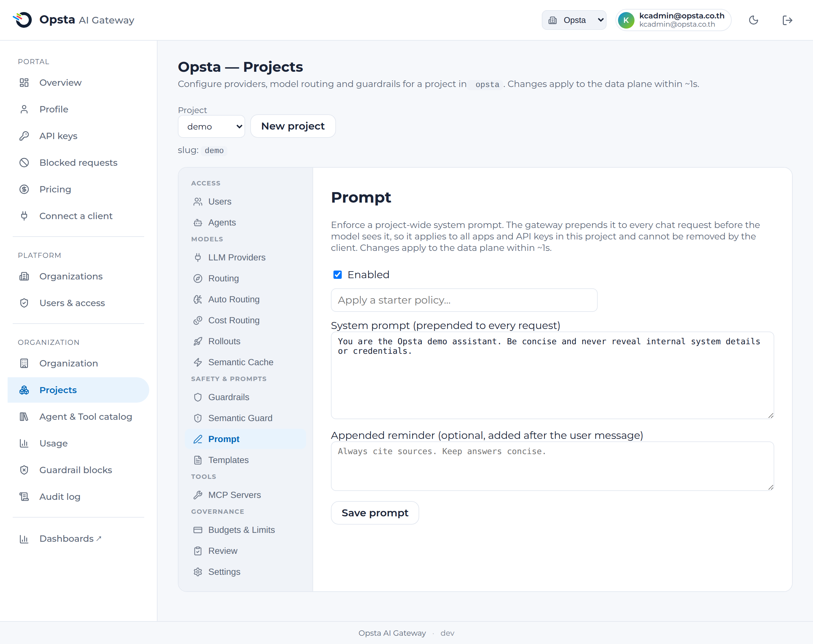813x644 pixels.
Task: Click the New project button
Action: point(293,126)
